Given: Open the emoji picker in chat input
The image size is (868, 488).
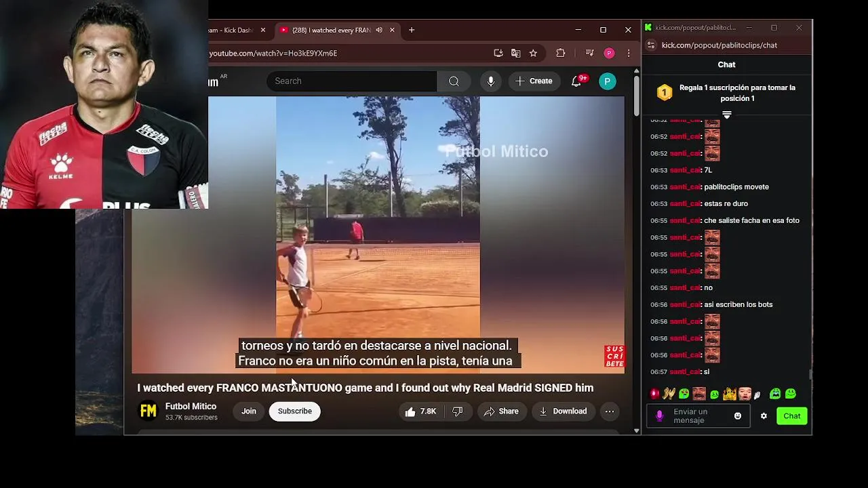Looking at the screenshot, I should (738, 416).
